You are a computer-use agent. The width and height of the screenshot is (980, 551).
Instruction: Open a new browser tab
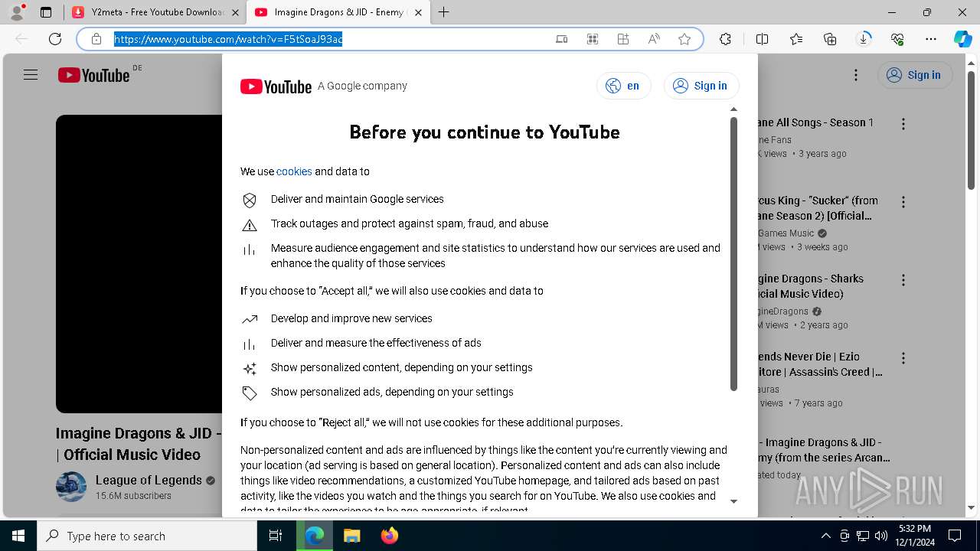[443, 12]
